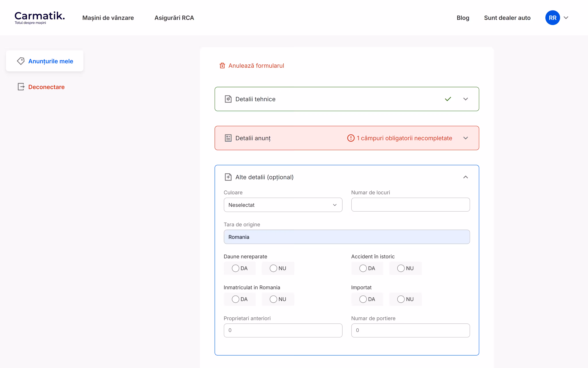The image size is (588, 368).
Task: Go to Asigurări RCA
Action: pos(174,18)
